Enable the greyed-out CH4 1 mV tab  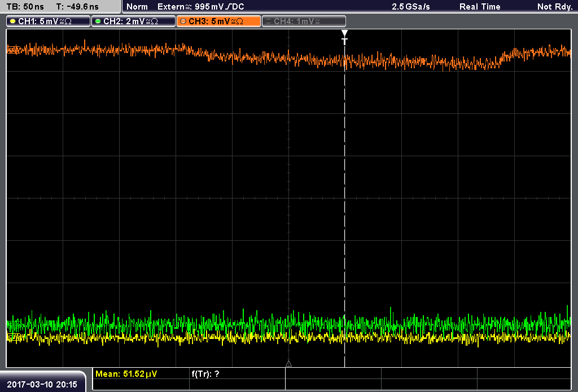(304, 21)
